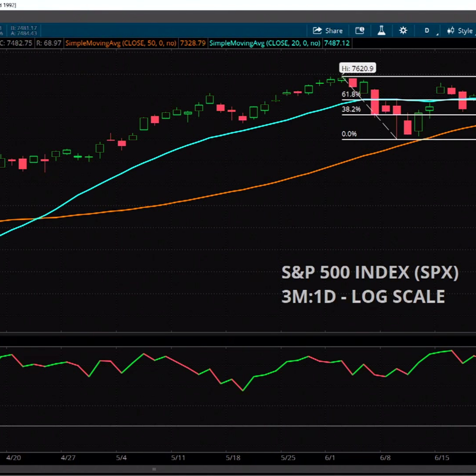Select the SimpleMovingAvg 50 study label
Screen dimensions: 476x476
(121, 43)
